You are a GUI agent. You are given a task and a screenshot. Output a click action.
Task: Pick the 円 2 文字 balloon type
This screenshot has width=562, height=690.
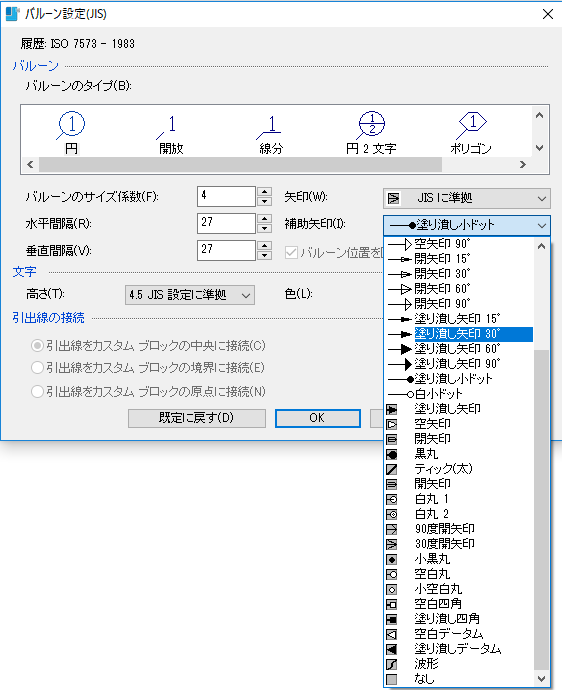pos(371,132)
